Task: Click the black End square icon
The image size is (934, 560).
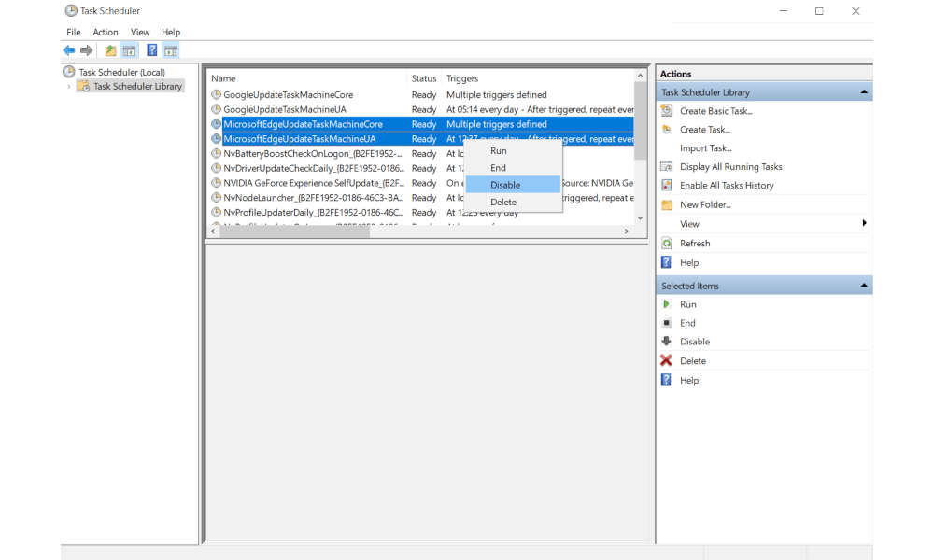Action: [x=667, y=323]
